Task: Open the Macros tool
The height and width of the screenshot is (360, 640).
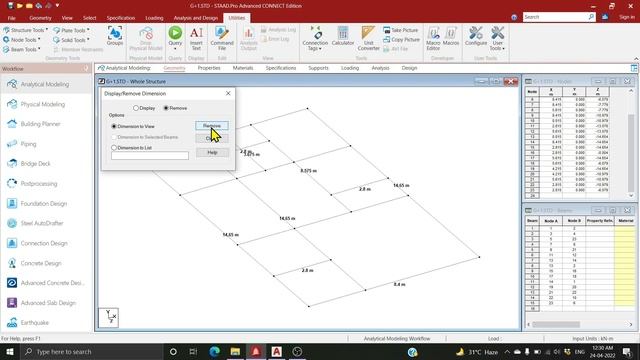Action: (x=451, y=36)
